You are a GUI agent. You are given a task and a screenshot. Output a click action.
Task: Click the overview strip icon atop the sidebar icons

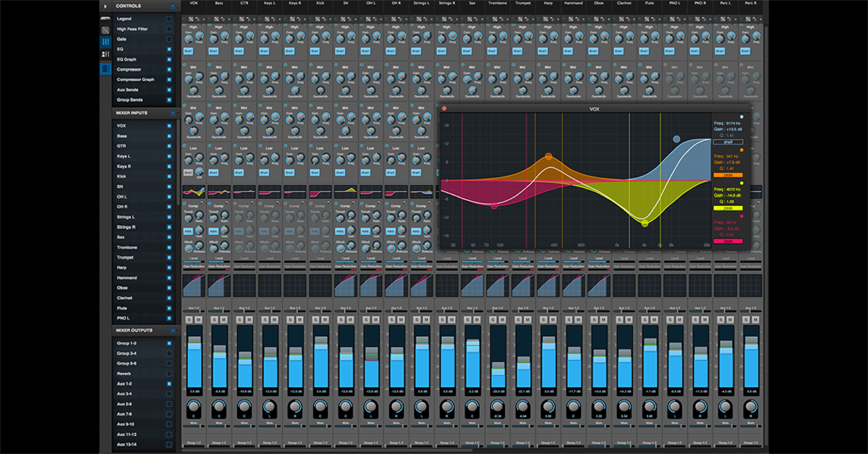105,18
